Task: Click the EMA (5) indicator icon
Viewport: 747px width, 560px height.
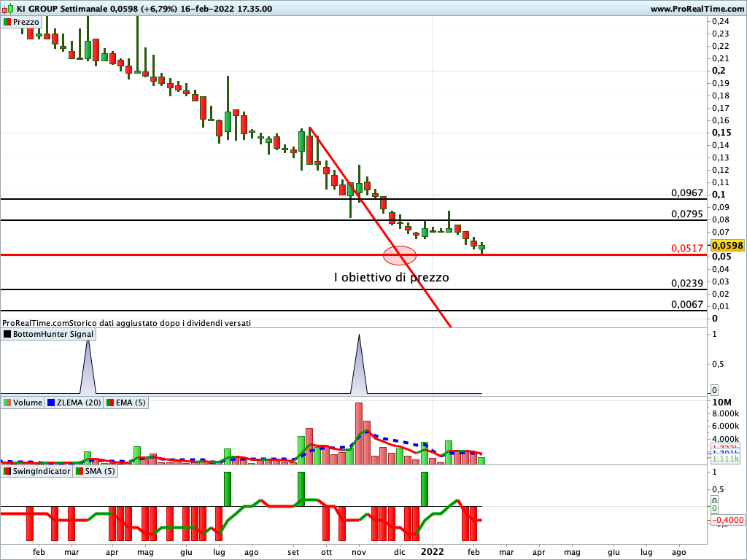Action: coord(110,402)
